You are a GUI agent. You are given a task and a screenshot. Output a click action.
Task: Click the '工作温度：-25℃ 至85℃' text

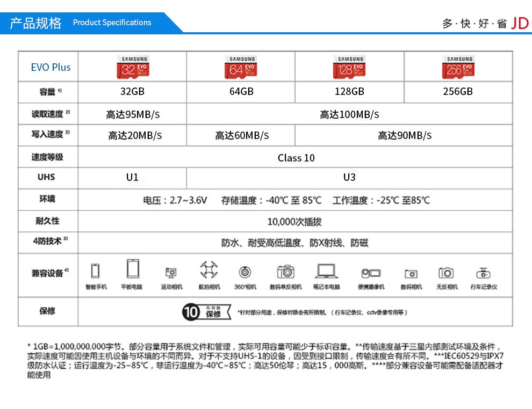380,200
